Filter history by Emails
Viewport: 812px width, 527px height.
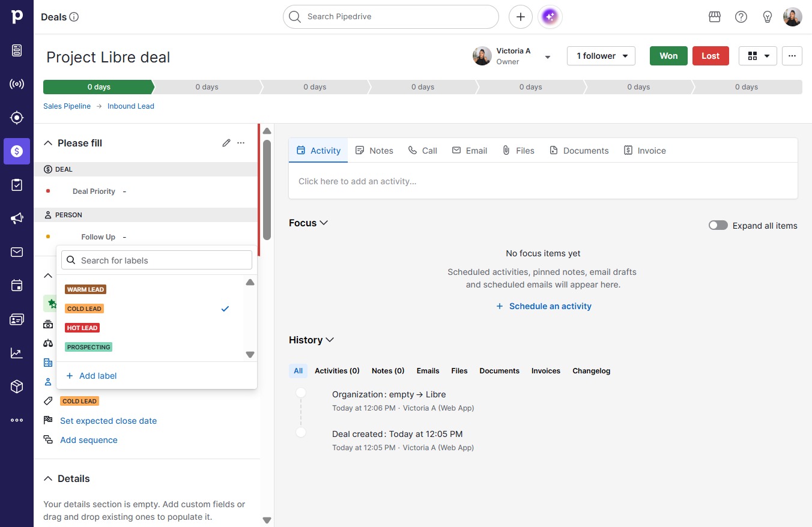[428, 371]
